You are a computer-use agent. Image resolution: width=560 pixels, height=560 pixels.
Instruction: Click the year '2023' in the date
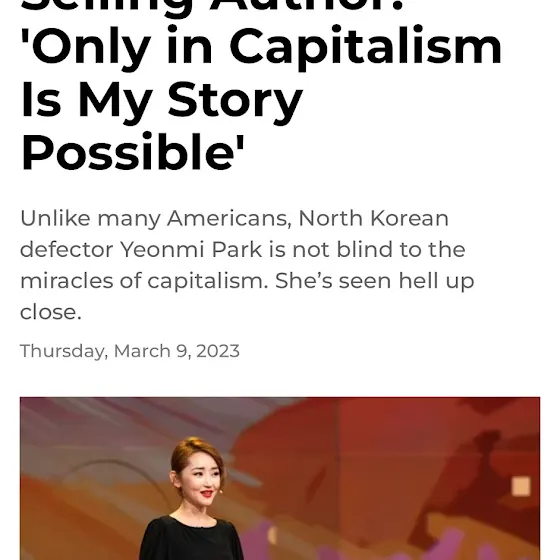pyautogui.click(x=218, y=351)
